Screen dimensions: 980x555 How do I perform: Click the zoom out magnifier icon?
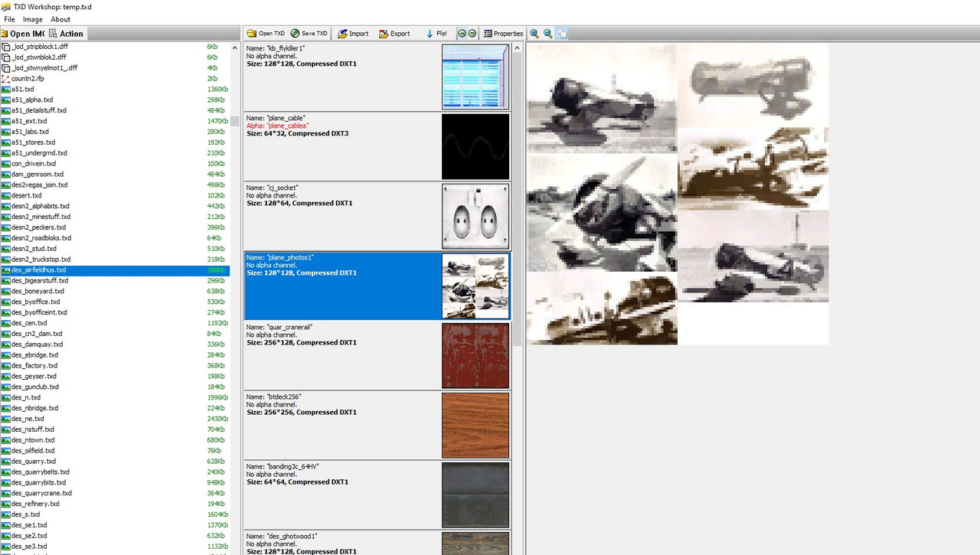coord(548,34)
